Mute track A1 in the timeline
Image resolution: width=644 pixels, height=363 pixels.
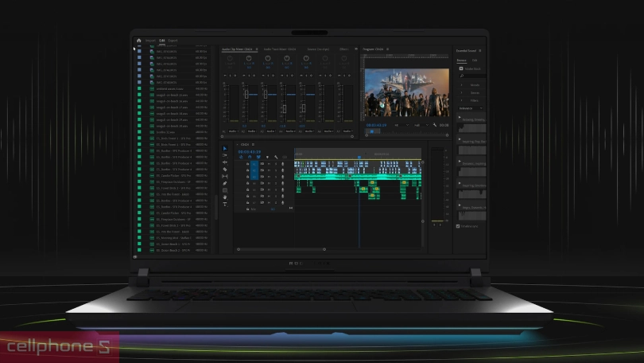coord(269,164)
